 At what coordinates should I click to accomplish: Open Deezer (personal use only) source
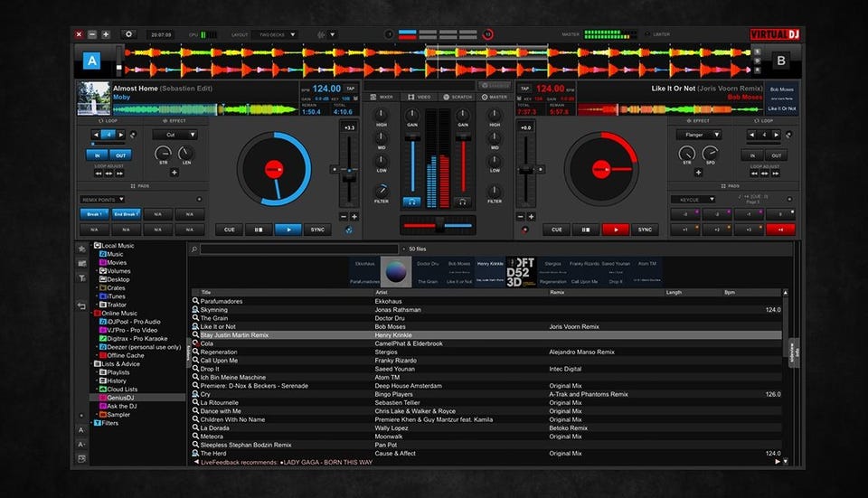[x=141, y=347]
